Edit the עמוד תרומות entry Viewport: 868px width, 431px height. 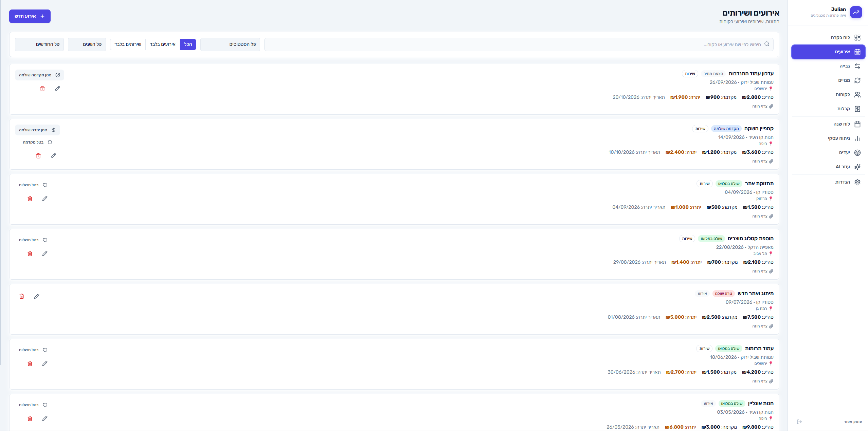click(x=45, y=363)
